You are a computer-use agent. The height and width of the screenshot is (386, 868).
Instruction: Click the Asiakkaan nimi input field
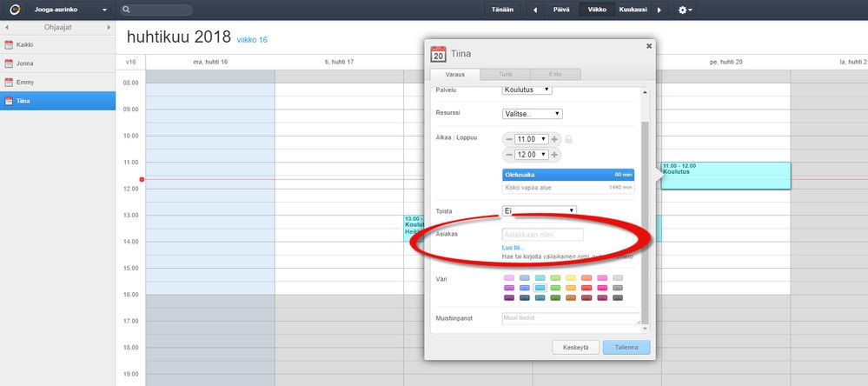[542, 235]
